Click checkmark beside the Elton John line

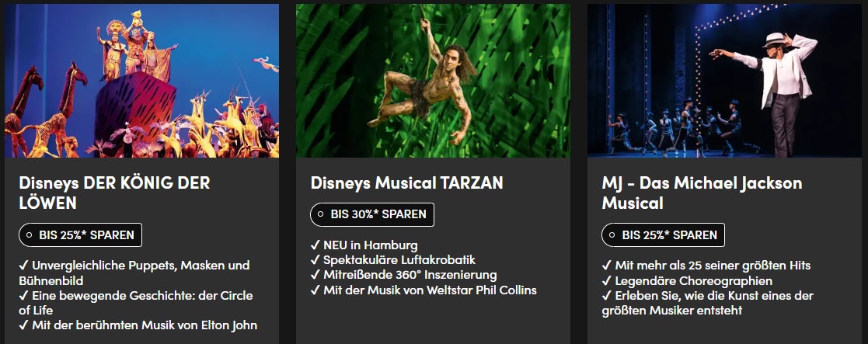click(x=23, y=325)
